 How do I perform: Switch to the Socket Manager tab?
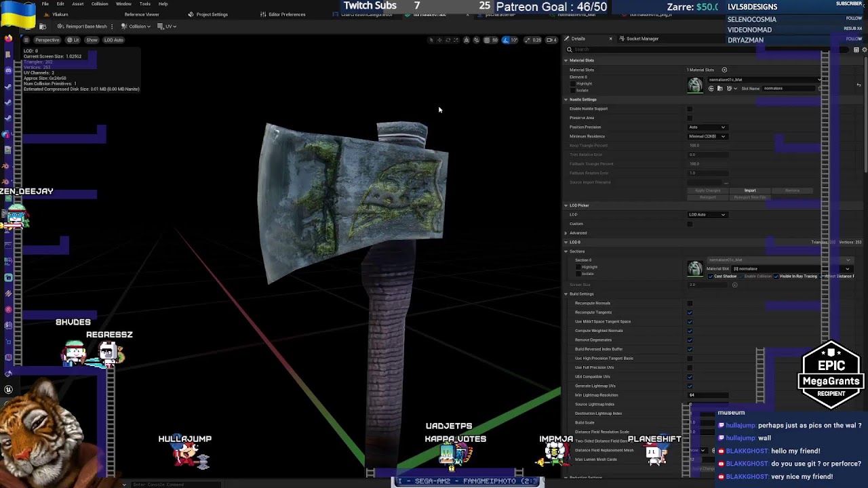click(639, 39)
